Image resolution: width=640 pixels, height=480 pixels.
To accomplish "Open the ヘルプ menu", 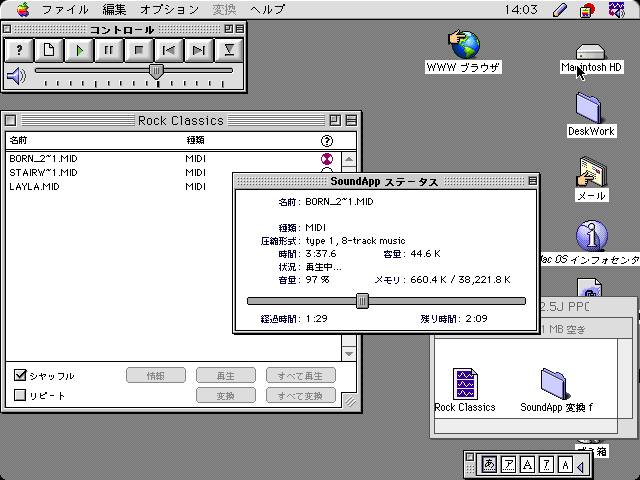I will click(x=267, y=9).
